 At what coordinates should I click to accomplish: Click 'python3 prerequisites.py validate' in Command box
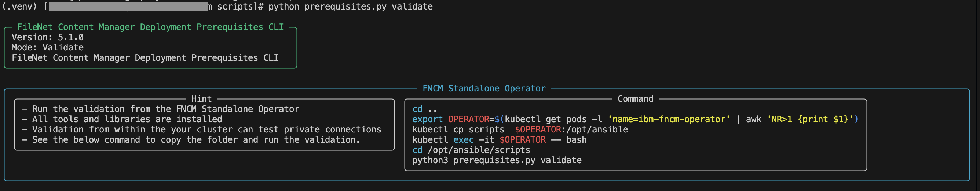click(x=497, y=160)
